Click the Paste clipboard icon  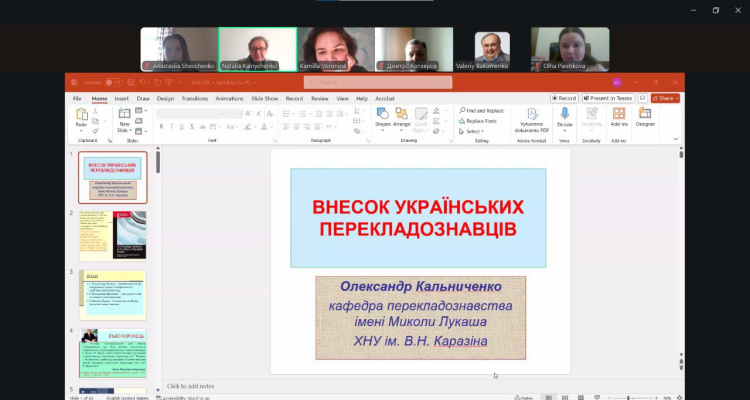[82, 114]
